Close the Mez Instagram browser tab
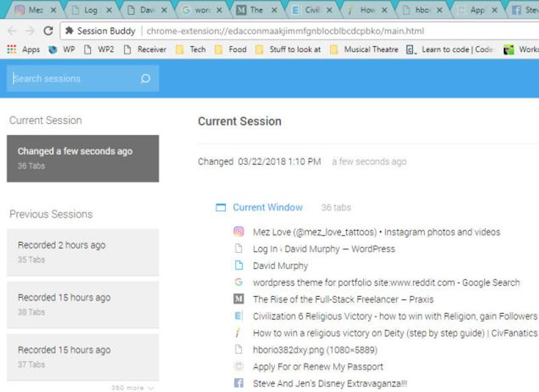 tap(53, 10)
